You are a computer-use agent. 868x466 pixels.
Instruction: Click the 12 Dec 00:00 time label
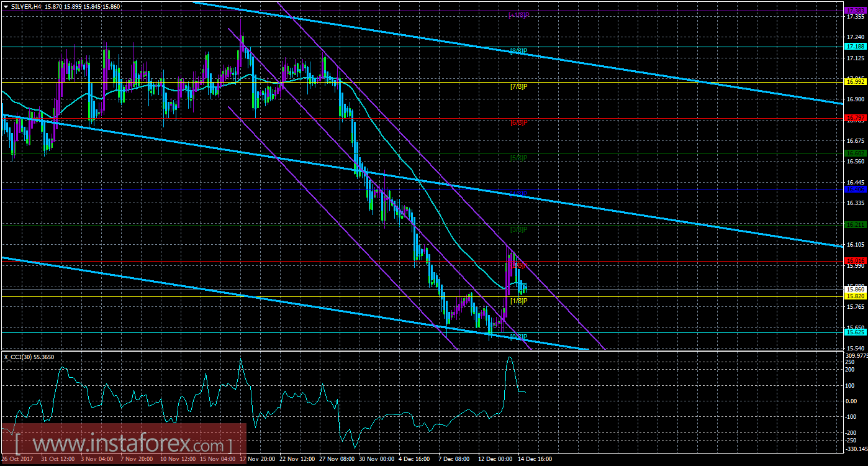pos(495,459)
